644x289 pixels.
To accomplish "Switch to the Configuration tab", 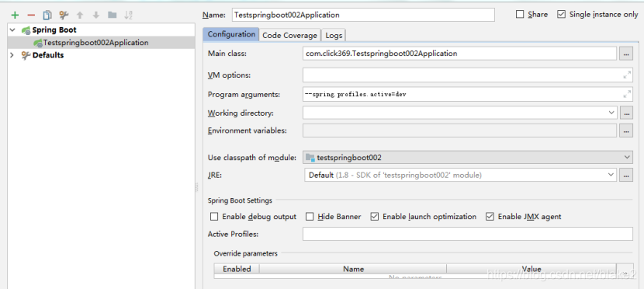I will pos(231,34).
